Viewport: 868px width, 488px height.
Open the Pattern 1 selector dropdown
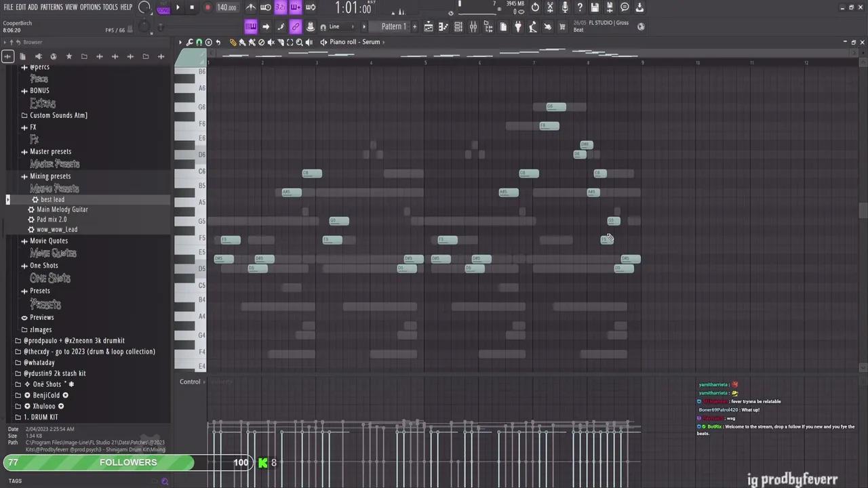pos(393,27)
